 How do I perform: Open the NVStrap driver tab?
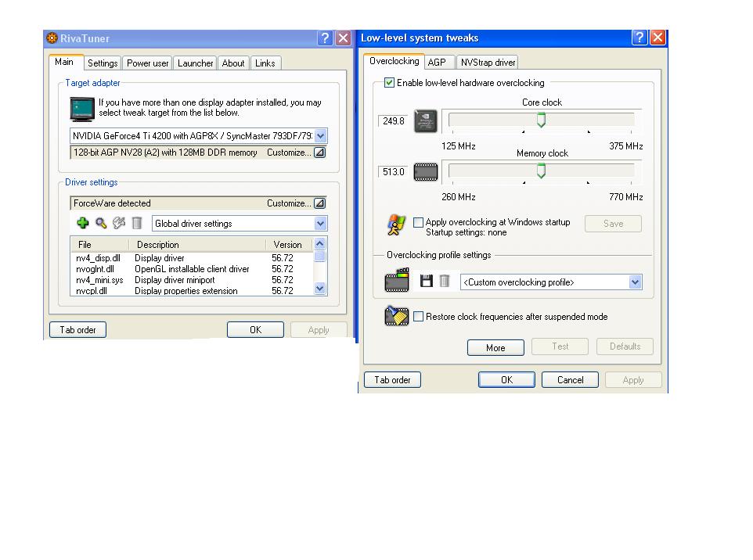point(488,63)
